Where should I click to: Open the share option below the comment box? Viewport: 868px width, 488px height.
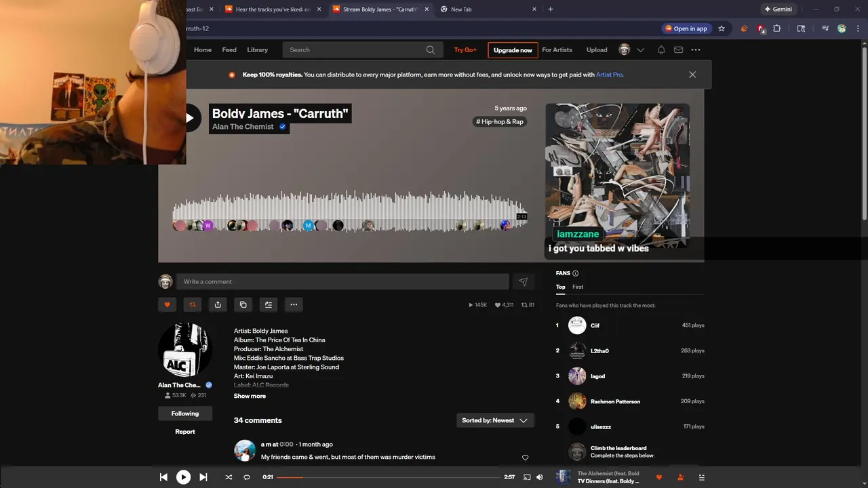218,304
